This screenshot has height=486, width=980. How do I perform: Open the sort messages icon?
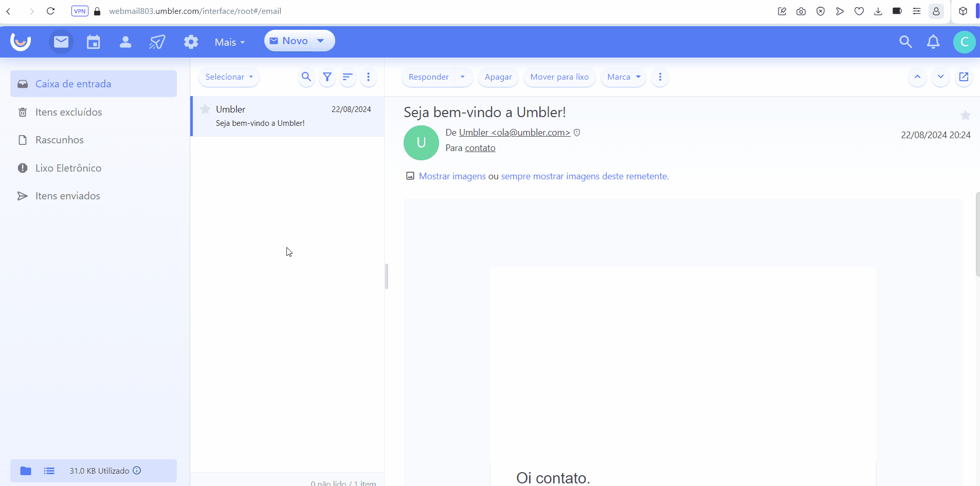point(348,77)
